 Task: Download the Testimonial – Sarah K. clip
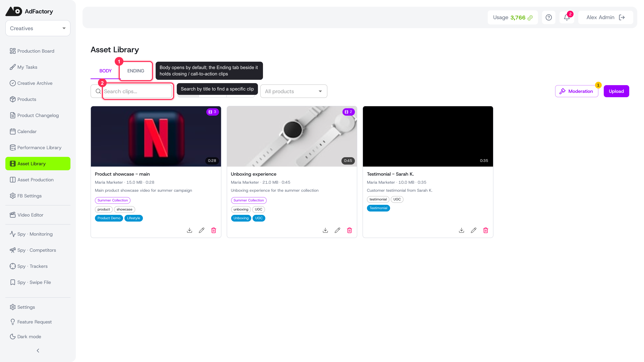[x=462, y=230]
